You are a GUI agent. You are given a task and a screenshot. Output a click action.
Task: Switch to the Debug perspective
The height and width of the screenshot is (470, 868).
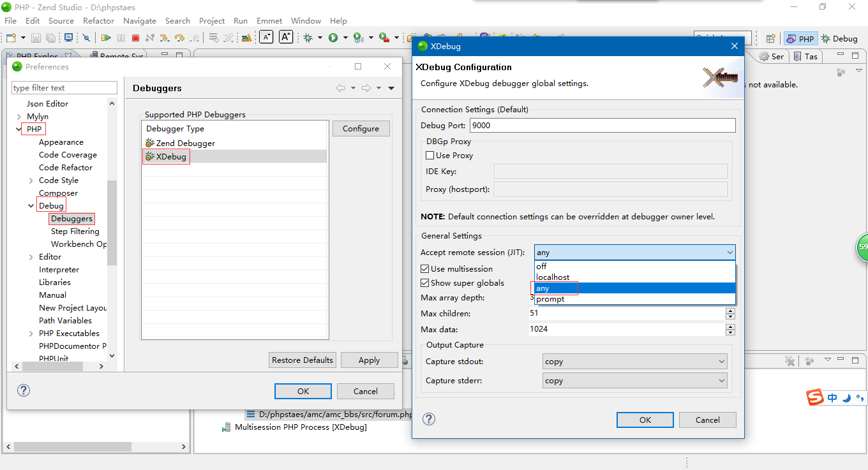[x=839, y=38]
